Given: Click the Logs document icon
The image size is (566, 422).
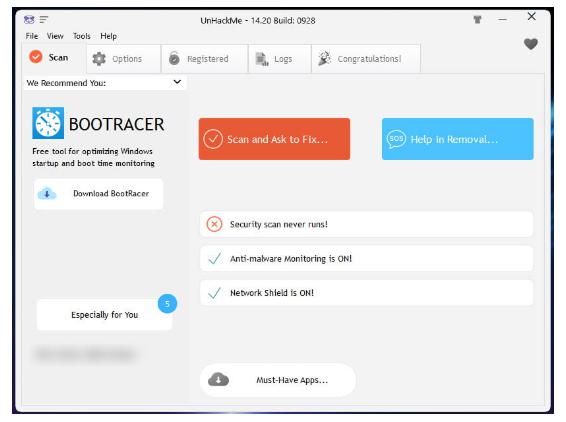Looking at the screenshot, I should click(x=262, y=59).
